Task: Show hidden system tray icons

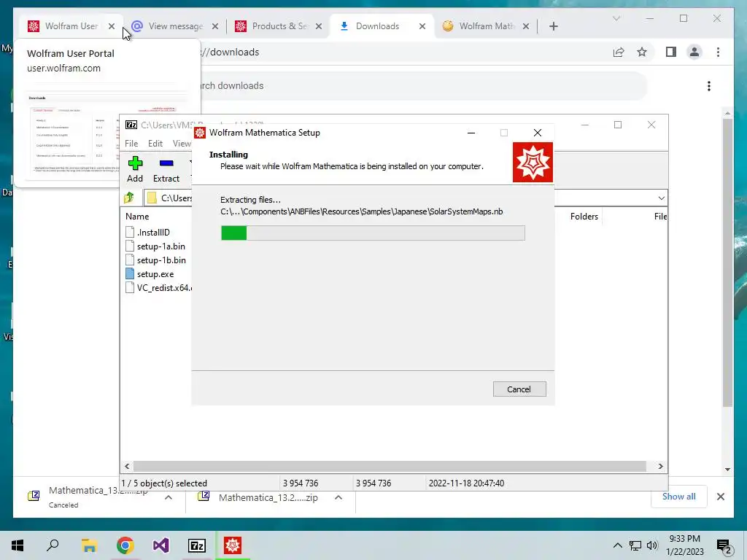Action: 617,545
